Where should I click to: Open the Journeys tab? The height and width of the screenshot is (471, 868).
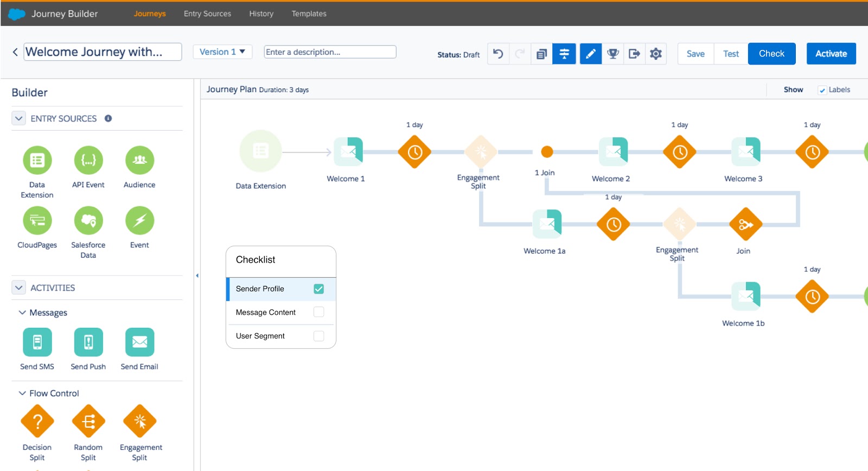(150, 14)
